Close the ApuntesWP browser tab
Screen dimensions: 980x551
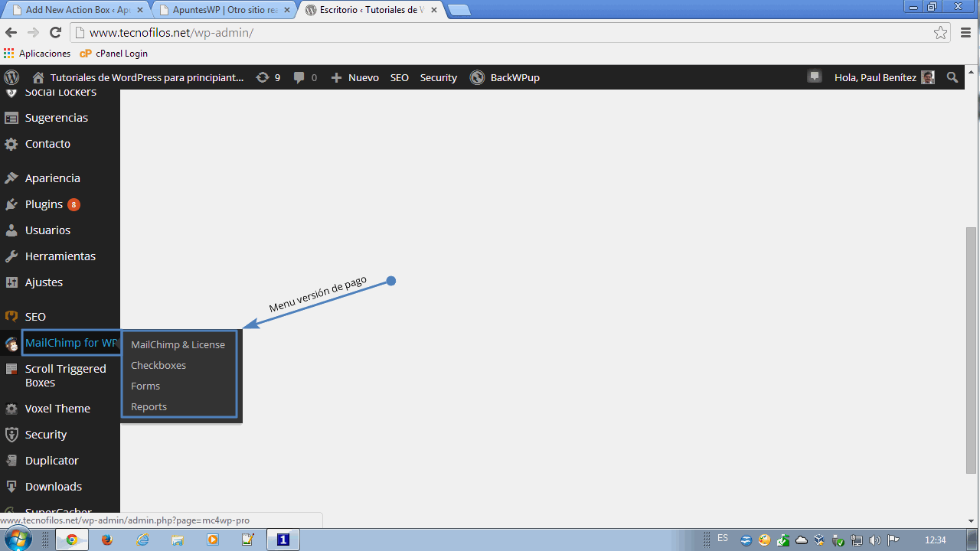pyautogui.click(x=286, y=11)
